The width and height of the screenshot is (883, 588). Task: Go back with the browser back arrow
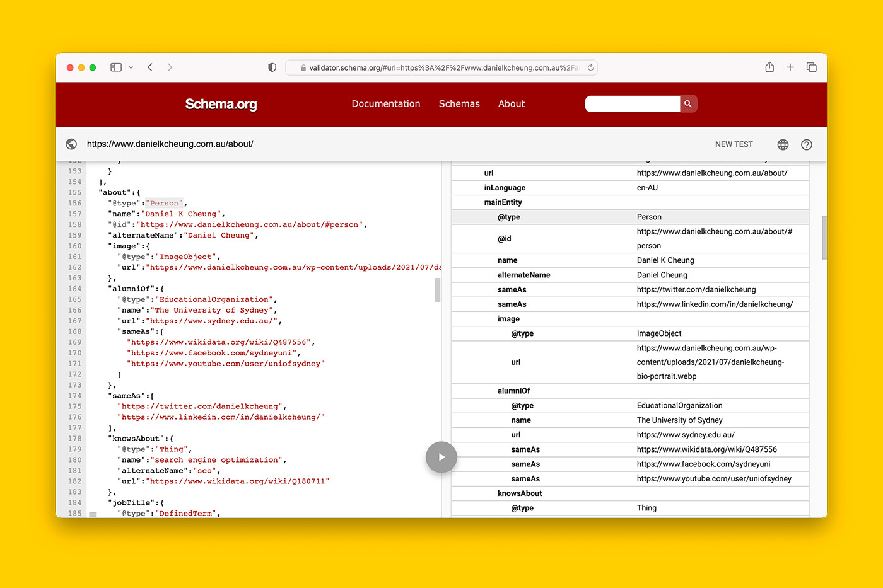150,67
